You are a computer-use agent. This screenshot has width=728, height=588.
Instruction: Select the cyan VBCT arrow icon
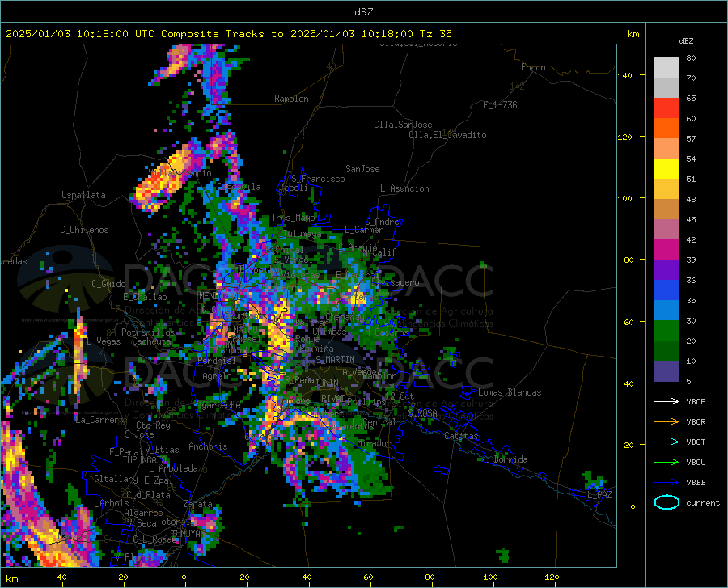pos(667,442)
